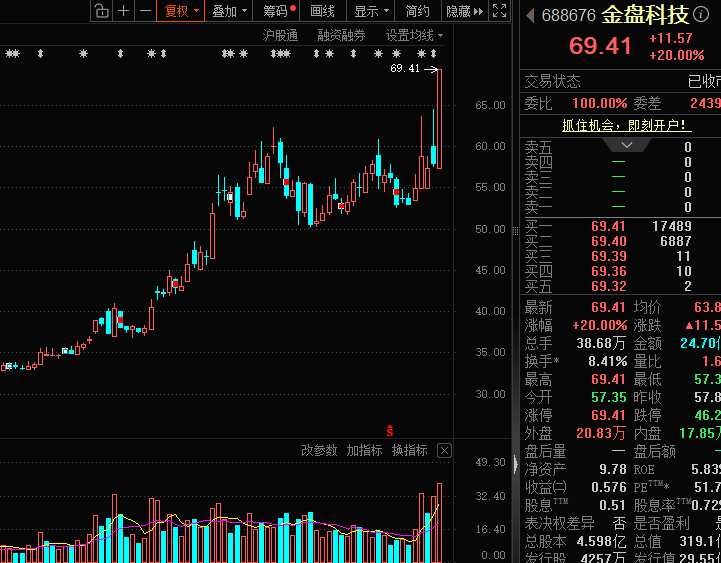
Task: Click the 外盘 value 20.83万
Action: 601,433
